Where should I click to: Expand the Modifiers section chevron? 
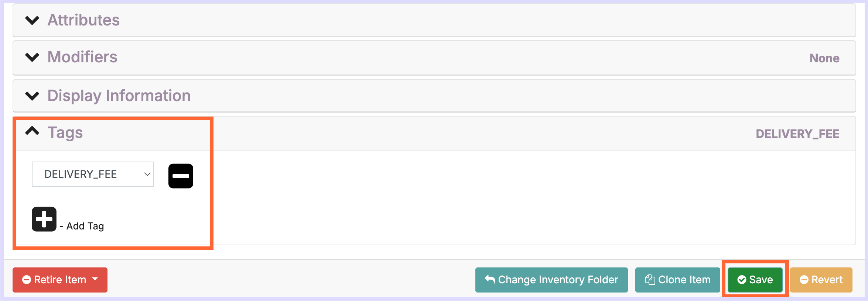pos(32,57)
